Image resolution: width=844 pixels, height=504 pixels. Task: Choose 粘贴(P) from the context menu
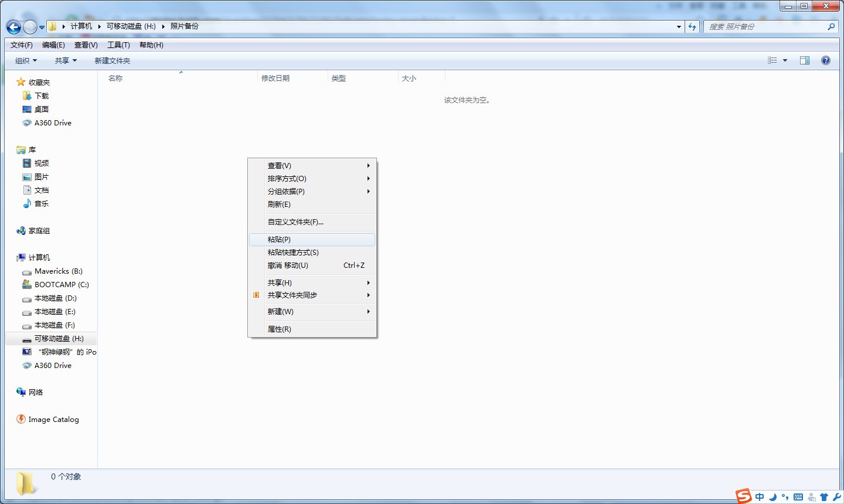click(x=312, y=240)
